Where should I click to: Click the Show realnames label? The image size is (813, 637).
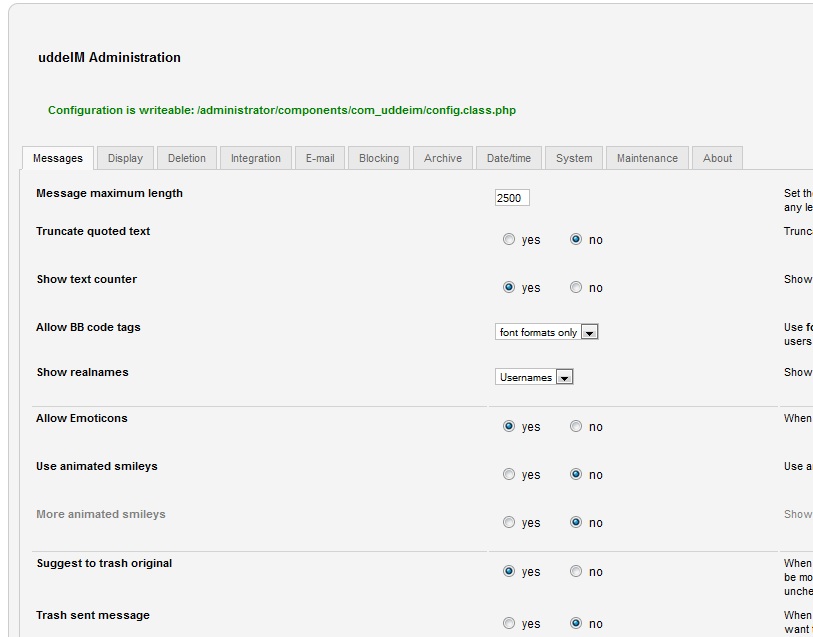tap(82, 372)
